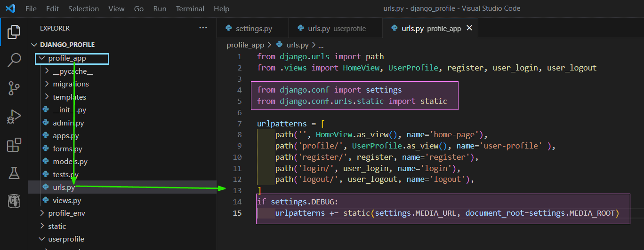Open the View menu
Viewport: 644px width, 250px height.
[116, 8]
